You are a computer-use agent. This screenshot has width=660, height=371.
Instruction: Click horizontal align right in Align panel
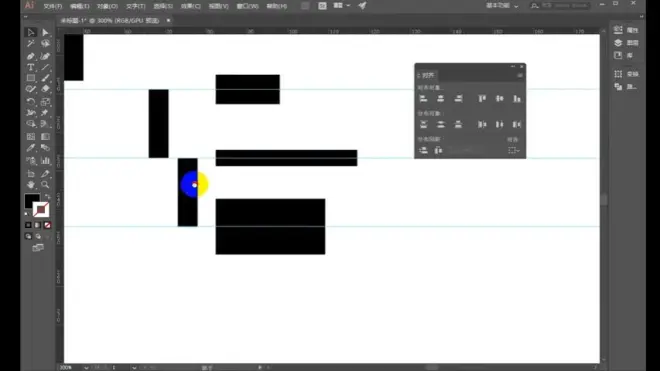(458, 99)
